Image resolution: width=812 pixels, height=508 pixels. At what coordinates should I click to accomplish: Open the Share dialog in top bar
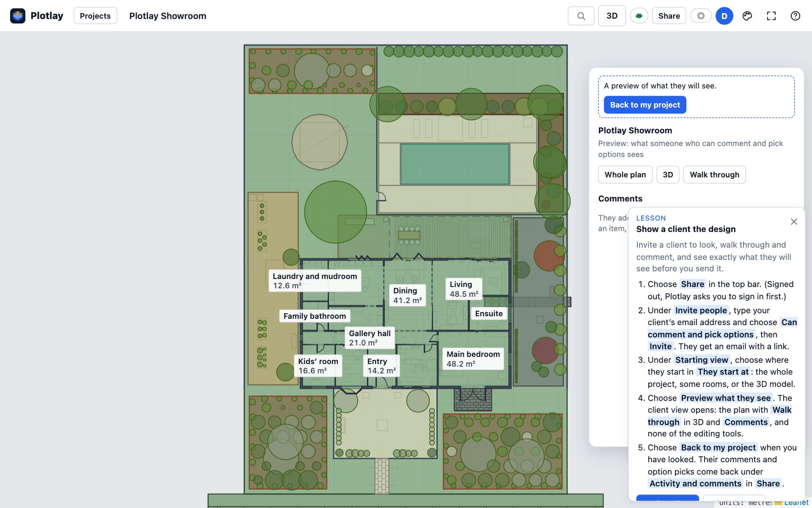(669, 16)
